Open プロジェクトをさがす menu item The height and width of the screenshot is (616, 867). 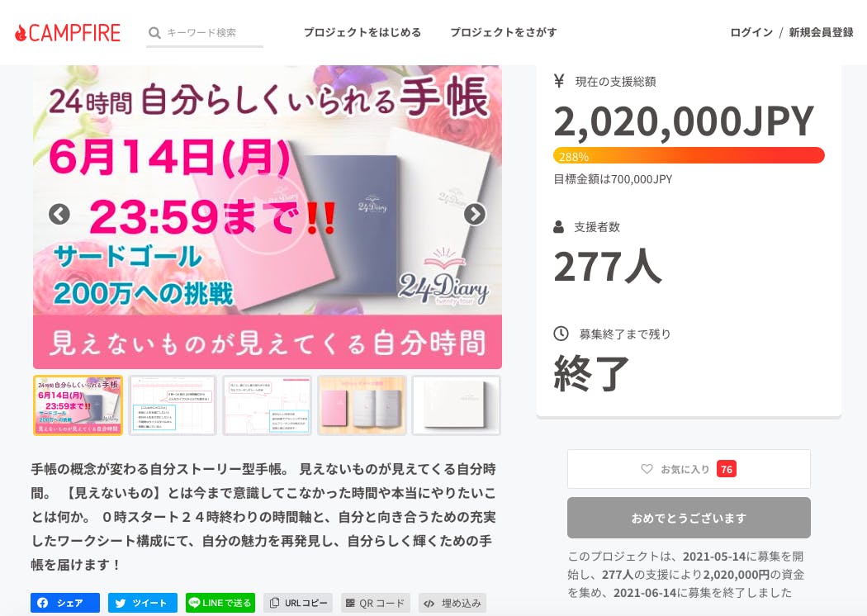503,33
